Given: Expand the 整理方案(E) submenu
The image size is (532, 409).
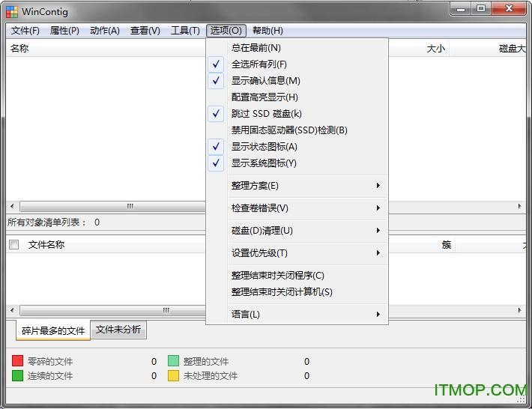Looking at the screenshot, I should (x=297, y=186).
